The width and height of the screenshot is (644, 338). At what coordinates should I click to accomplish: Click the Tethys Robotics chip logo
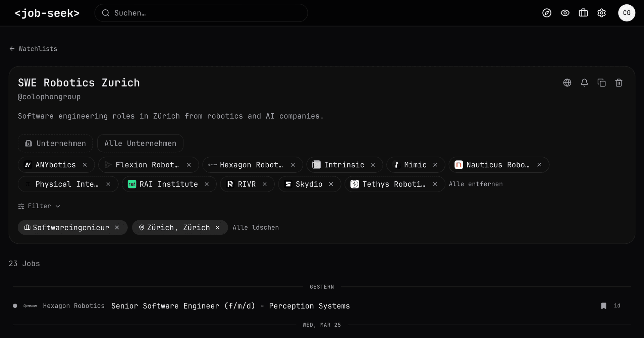click(355, 184)
